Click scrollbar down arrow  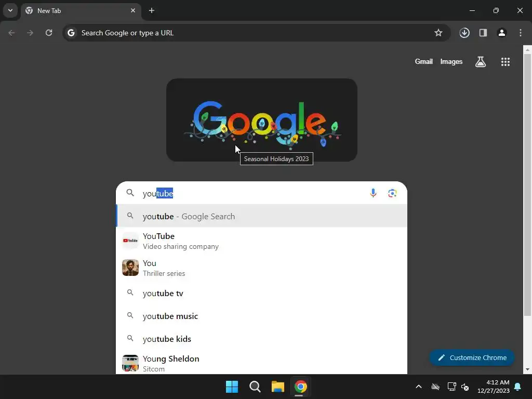click(527, 369)
